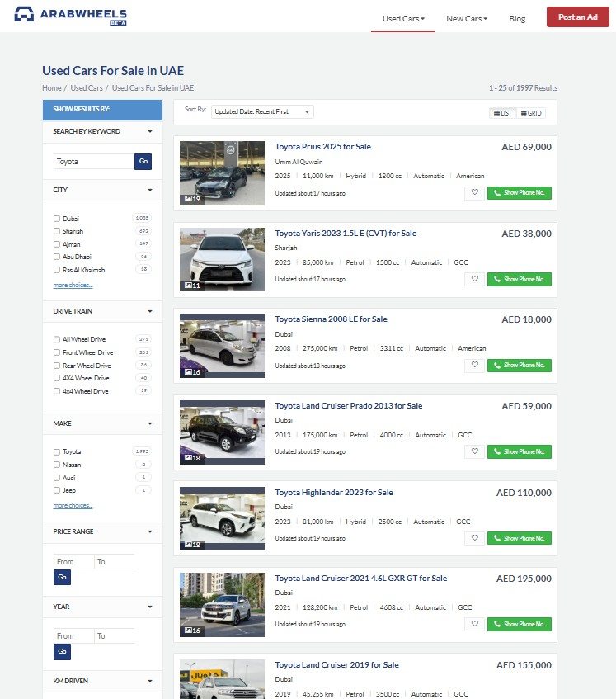Collapse the Price Range section
The height and width of the screenshot is (699, 616).
102,531
